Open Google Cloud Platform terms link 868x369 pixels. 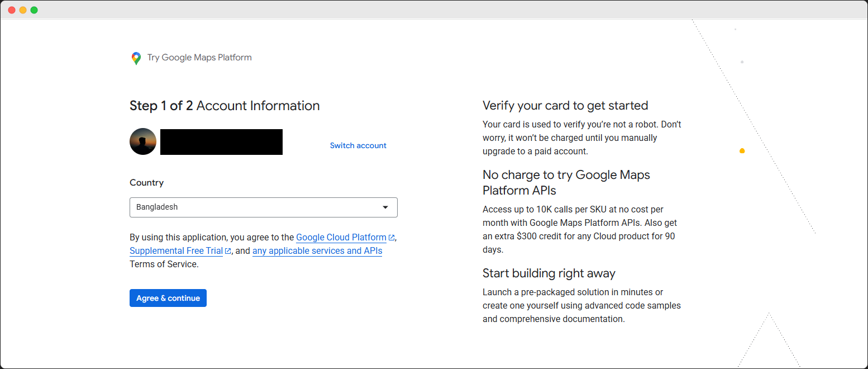coord(341,237)
